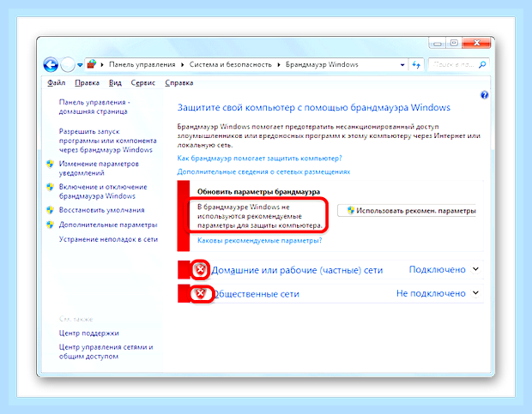
Task: Open Дополнительные параметры link
Action: tap(108, 225)
